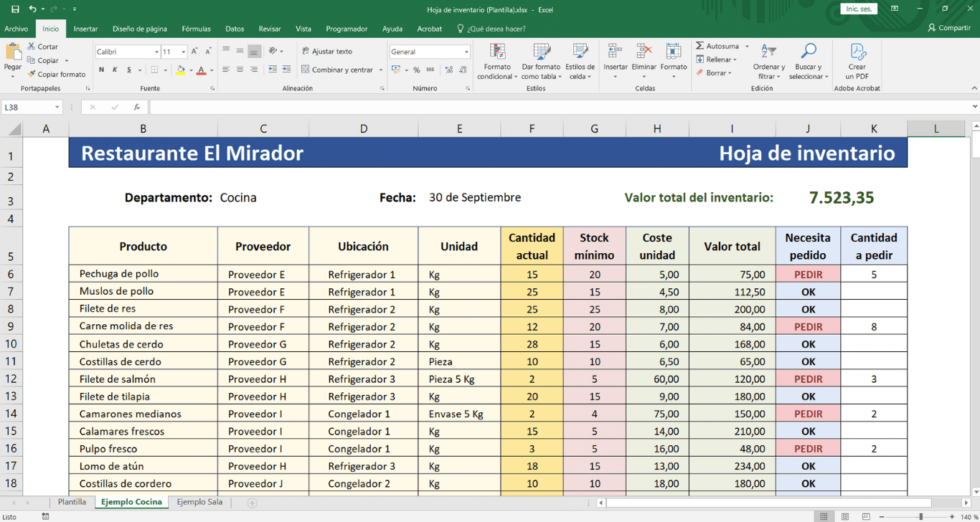Click the zoom slider in status bar
The width and height of the screenshot is (980, 522).
(921, 516)
